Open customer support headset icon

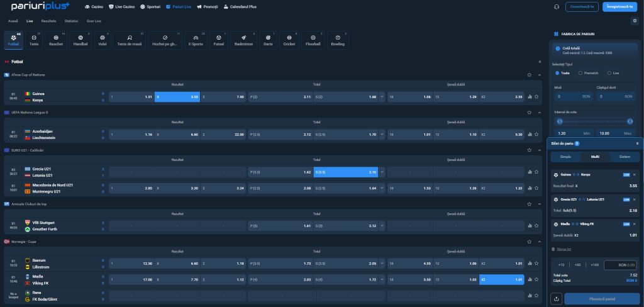point(557,7)
